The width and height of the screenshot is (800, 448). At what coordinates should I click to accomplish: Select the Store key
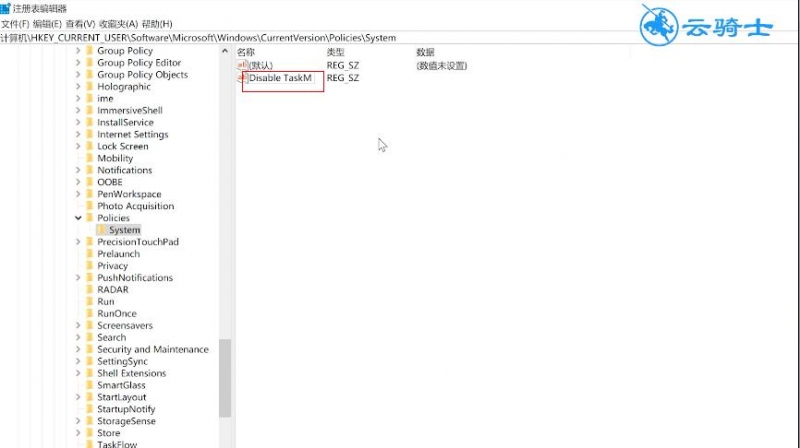[109, 433]
